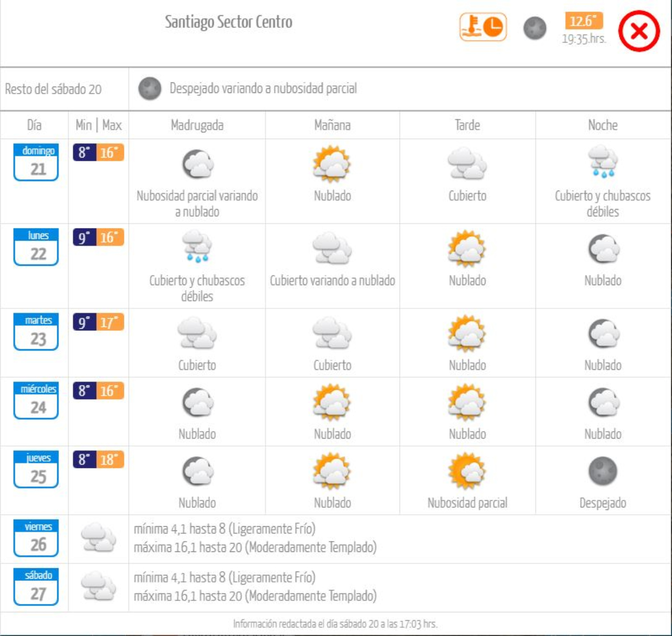Select the viernes 26 day tile
The image size is (672, 636).
[36, 538]
